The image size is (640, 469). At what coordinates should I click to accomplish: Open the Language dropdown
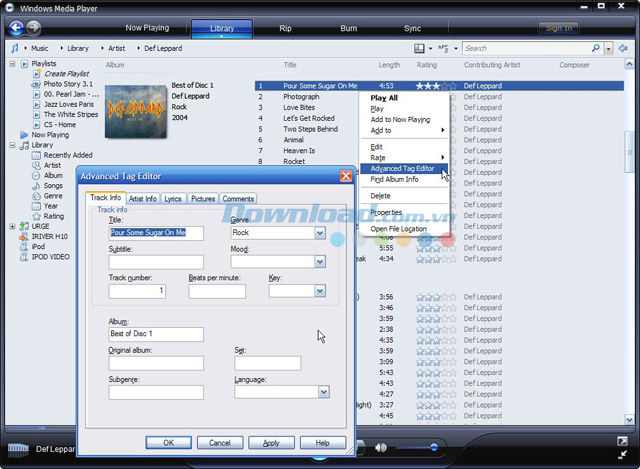coord(324,392)
